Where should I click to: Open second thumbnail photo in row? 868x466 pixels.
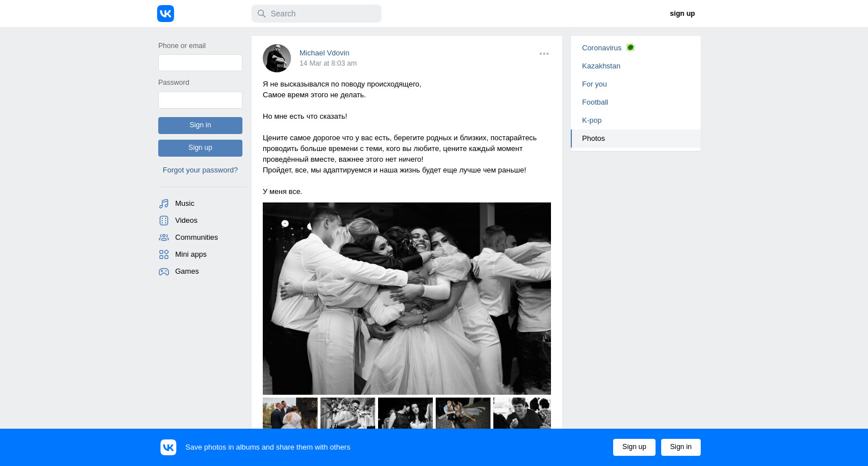(x=348, y=413)
